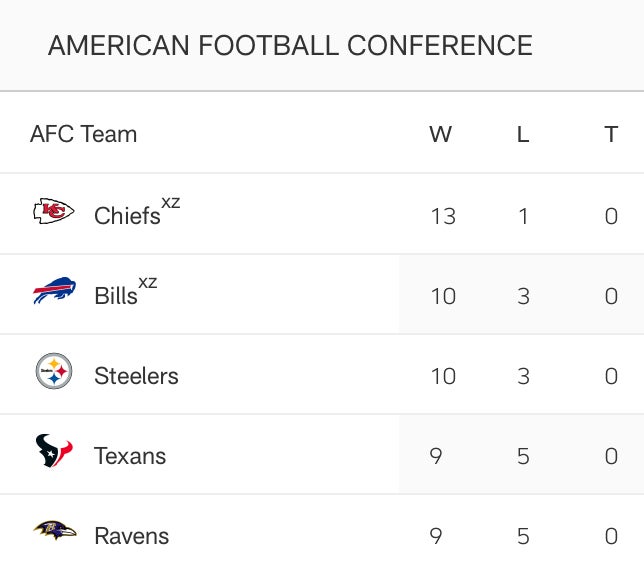Open the Chiefs team link
The width and height of the screenshot is (644, 568).
pos(127,215)
